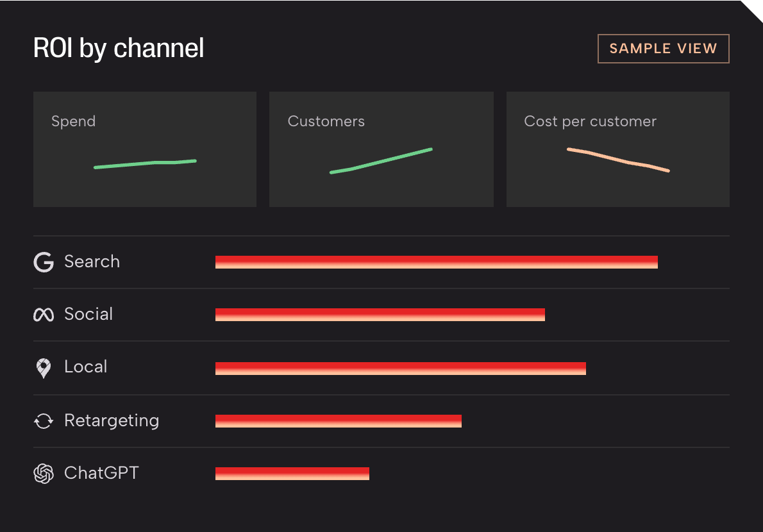Open the Cost per customer card
The image size is (763, 532).
point(618,149)
